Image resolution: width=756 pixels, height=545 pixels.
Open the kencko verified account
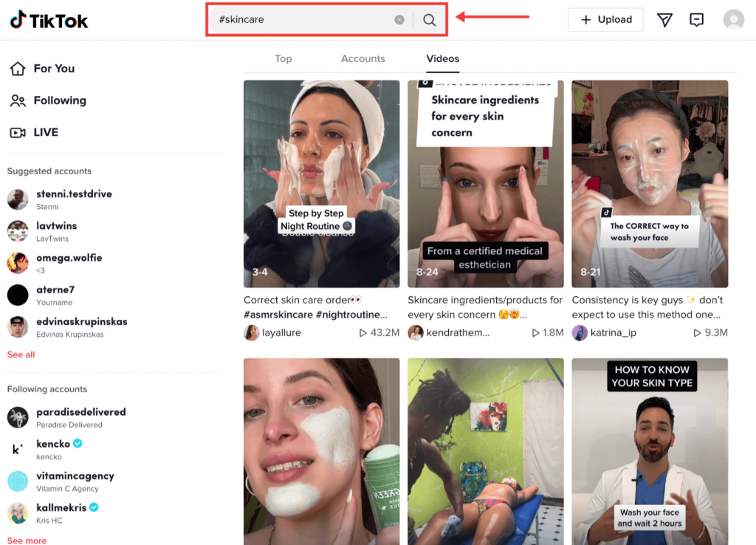53,444
